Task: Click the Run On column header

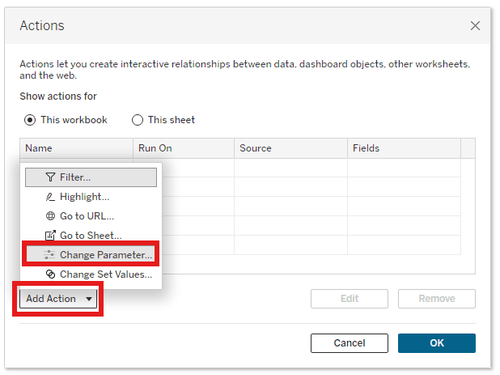Action: (184, 148)
